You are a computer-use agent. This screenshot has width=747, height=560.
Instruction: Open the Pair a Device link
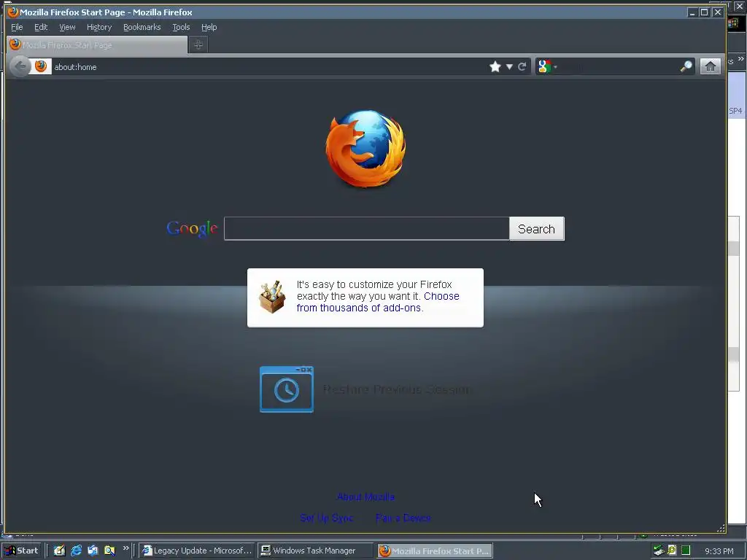[403, 518]
